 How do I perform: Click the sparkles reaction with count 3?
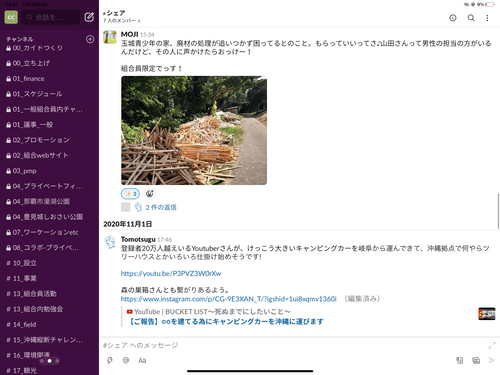pos(130,194)
